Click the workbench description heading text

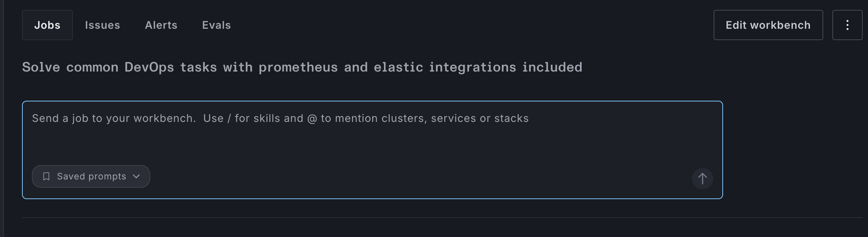click(302, 67)
